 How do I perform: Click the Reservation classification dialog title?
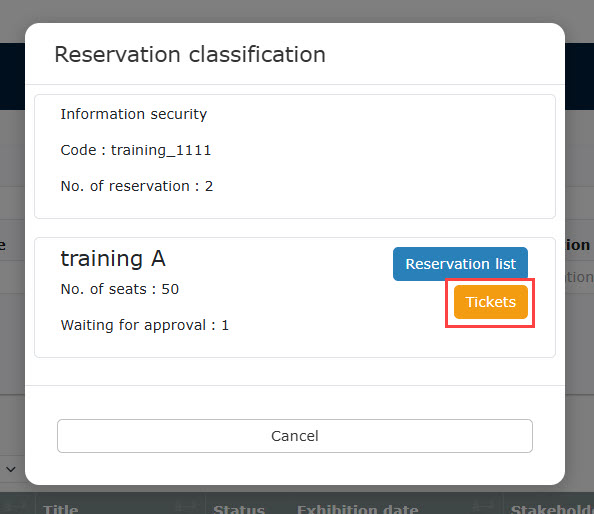point(190,55)
